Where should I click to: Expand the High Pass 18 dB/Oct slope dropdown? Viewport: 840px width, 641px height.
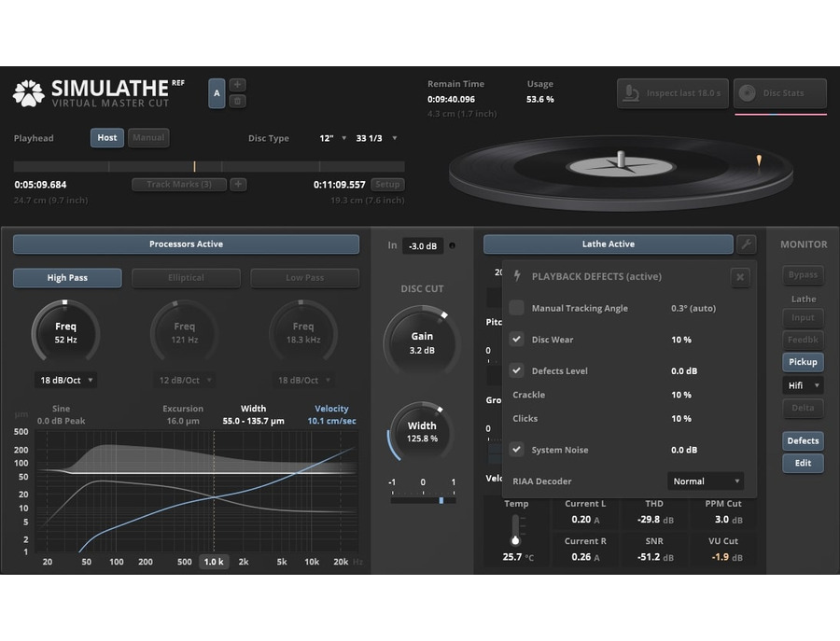[x=66, y=380]
